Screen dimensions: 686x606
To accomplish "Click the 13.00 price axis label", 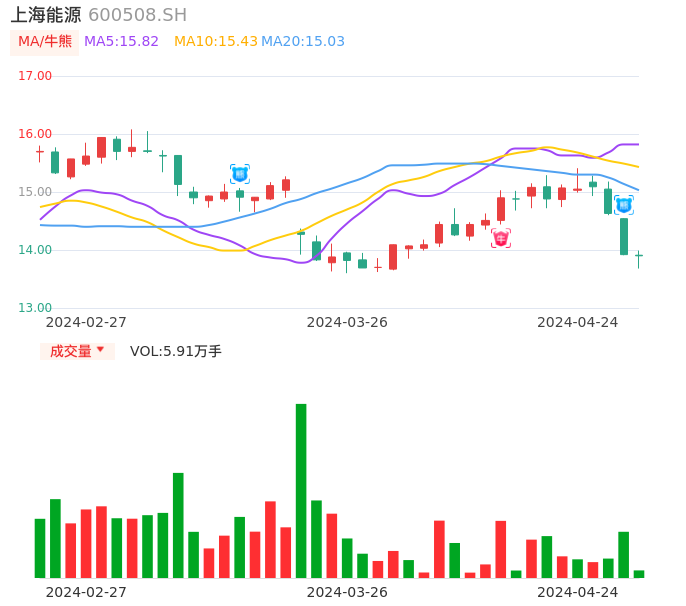I will 35,308.
